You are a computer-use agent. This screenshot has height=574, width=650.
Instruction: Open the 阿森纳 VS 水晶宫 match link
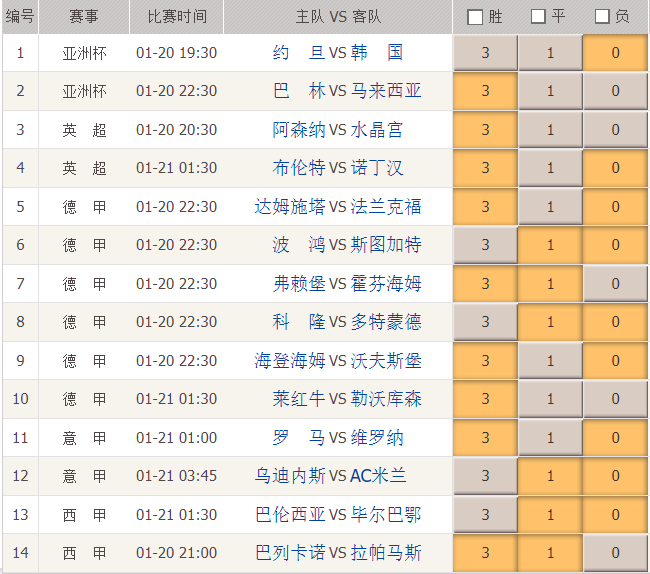(337, 130)
